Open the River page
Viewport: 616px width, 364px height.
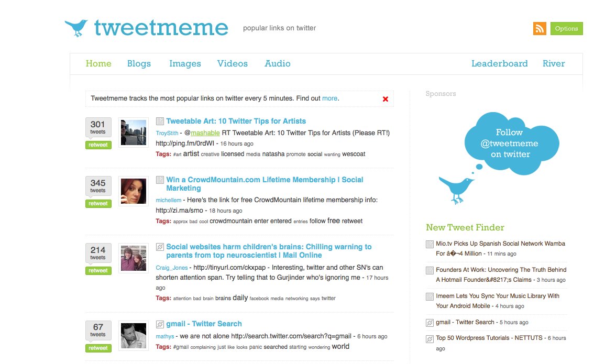554,63
